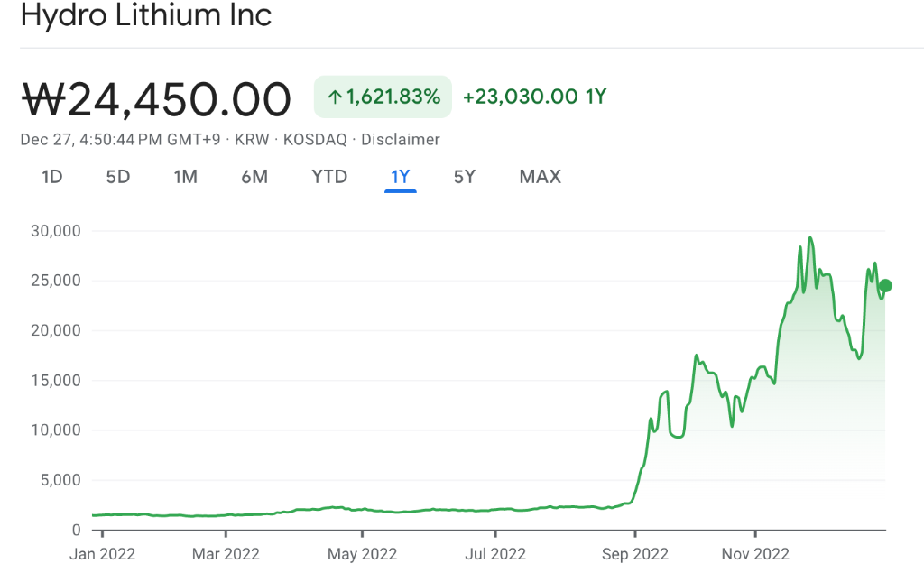This screenshot has height=582, width=924.
Task: Click the Dec 27 timestamp text
Action: pyautogui.click(x=120, y=140)
